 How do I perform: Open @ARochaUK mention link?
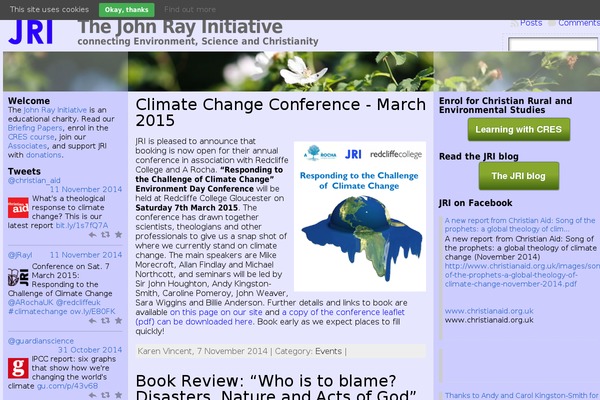[30, 302]
